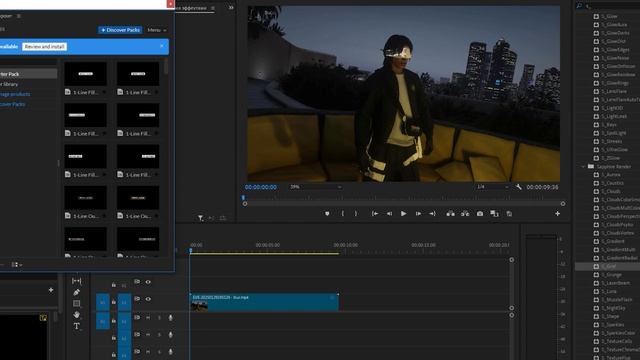640x360 pixels.
Task: Click the Mark In bracket button
Action: (x=342, y=213)
